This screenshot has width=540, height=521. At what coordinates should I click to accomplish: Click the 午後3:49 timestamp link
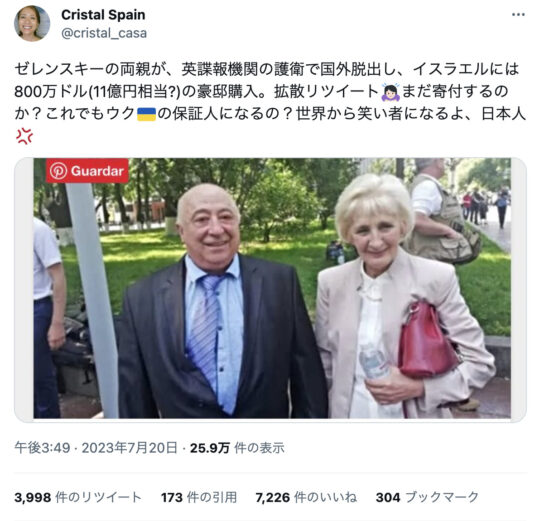[x=42, y=448]
